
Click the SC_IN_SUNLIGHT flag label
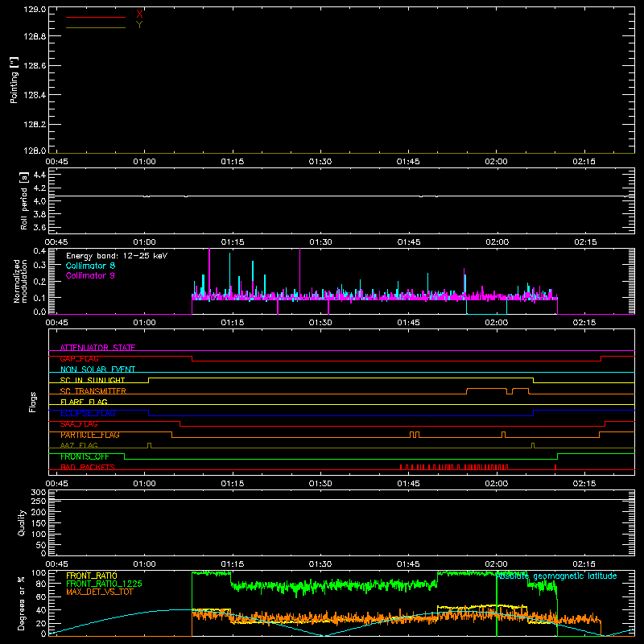pos(93,380)
